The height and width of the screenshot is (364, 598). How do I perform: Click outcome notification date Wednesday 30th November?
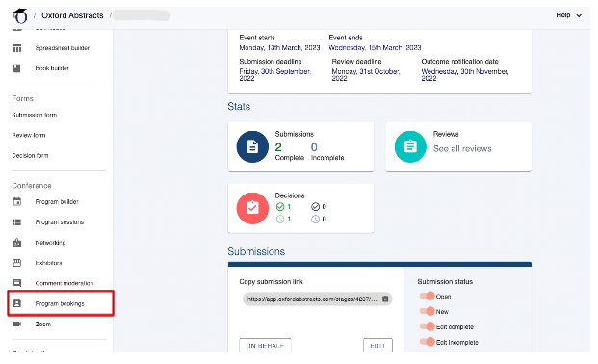465,75
